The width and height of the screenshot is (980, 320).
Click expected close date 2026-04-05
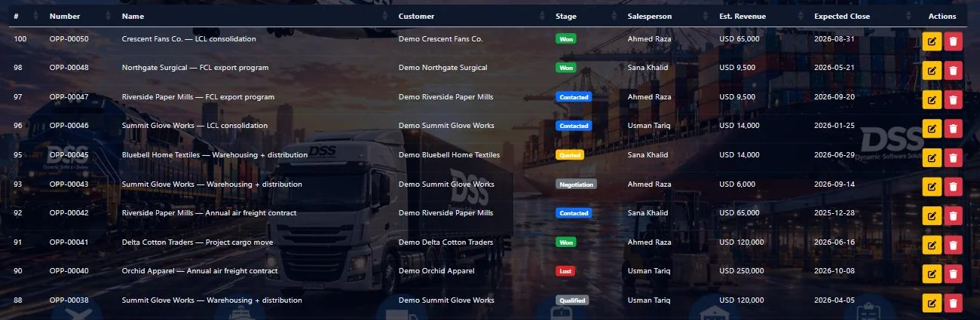[835, 300]
